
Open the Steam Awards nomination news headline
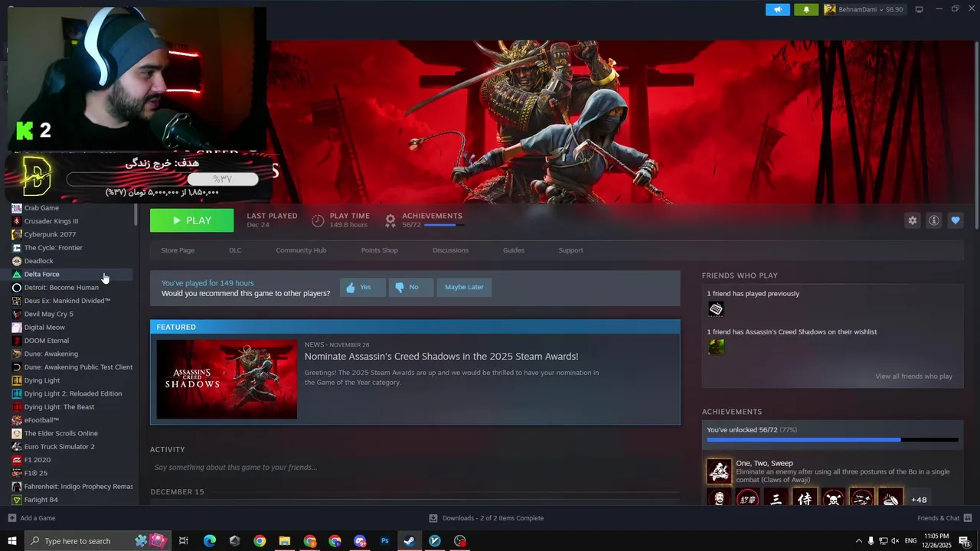coord(441,357)
